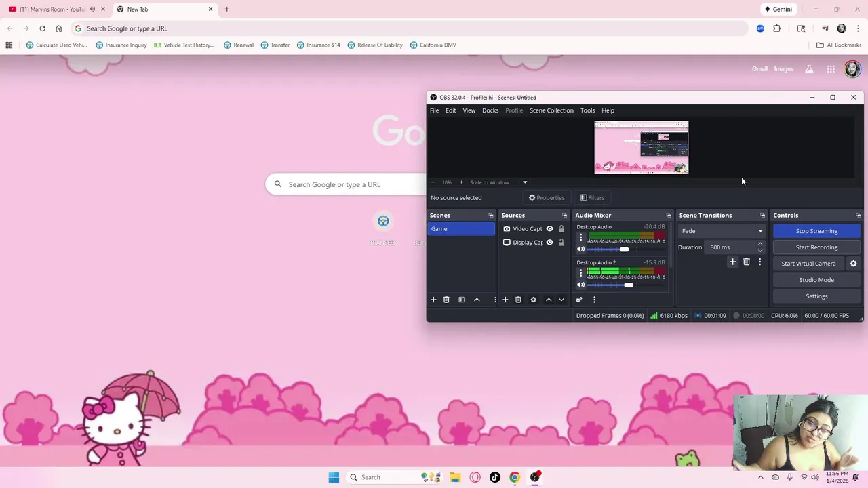
Task: Open Scenes panel extra options three-dot
Action: coord(495,300)
